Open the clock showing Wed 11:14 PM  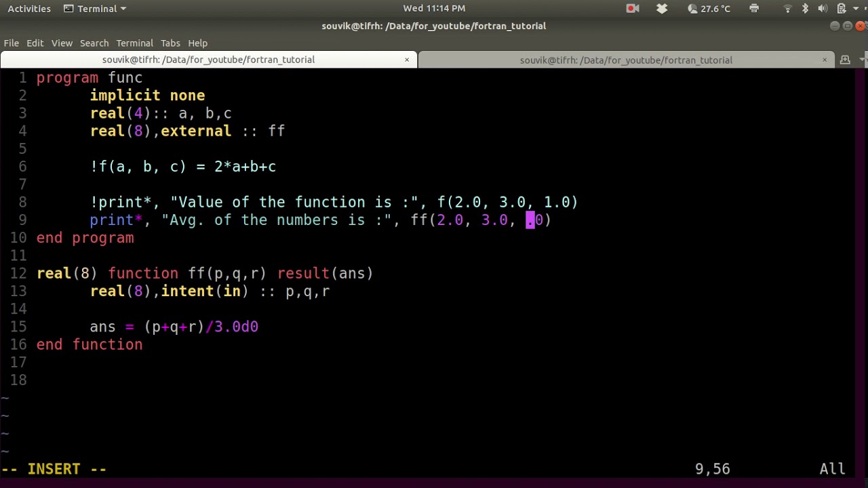coord(434,8)
